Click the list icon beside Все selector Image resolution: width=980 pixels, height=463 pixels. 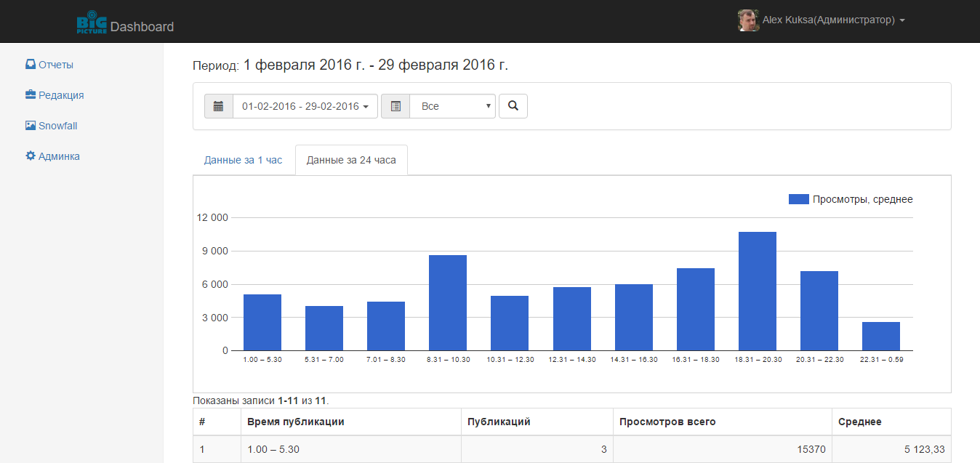(x=395, y=106)
